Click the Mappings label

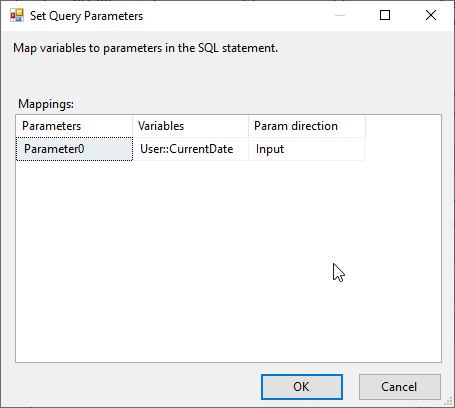(x=46, y=104)
